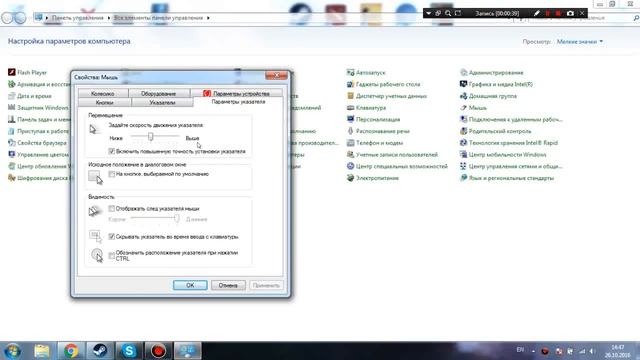
Task: Open Дата и время item
Action: click(x=30, y=96)
